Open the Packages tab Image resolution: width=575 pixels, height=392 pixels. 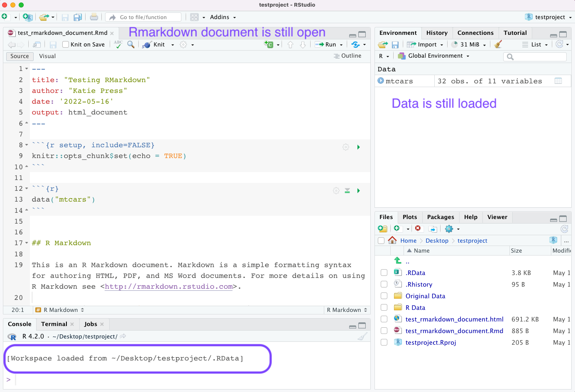(440, 217)
